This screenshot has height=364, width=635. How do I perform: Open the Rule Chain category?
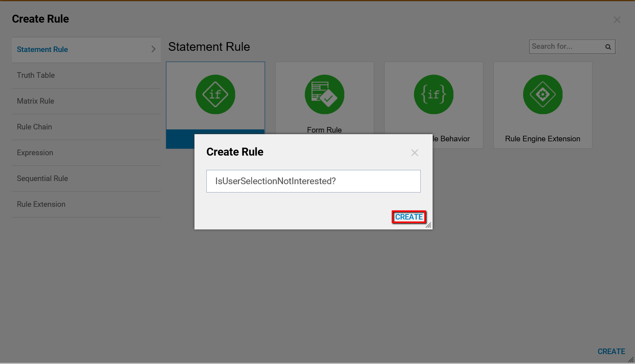(86, 127)
